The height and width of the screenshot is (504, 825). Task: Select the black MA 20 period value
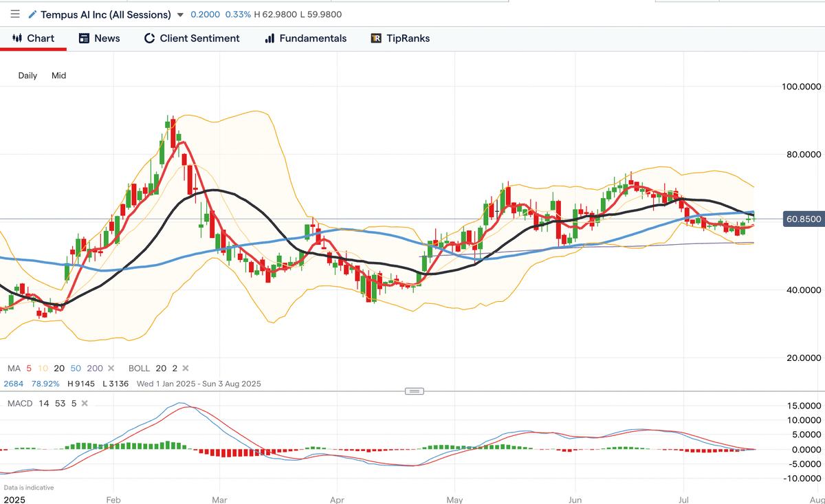(x=59, y=369)
